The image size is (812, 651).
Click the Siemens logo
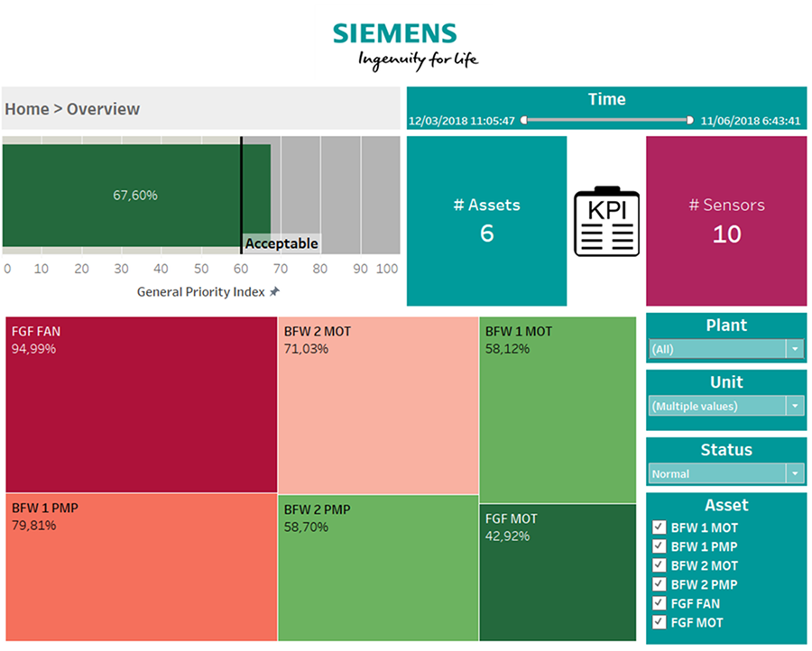pos(405,45)
